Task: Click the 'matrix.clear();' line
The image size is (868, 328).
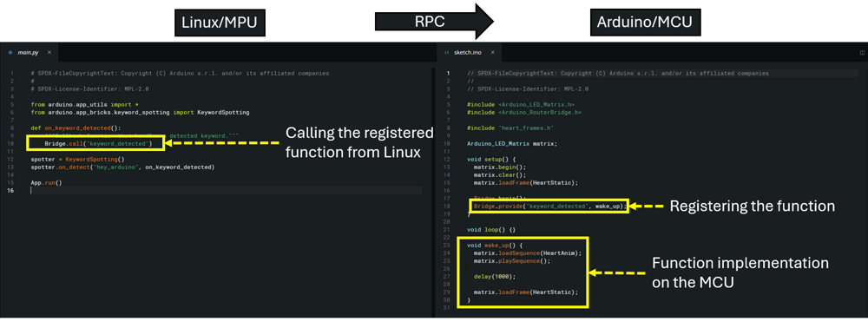Action: pos(499,174)
